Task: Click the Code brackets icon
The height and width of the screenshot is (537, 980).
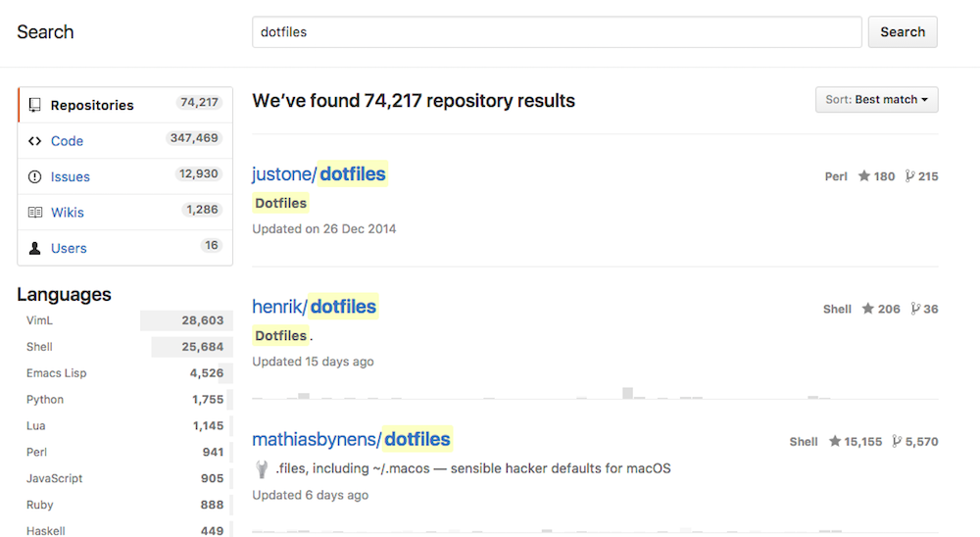Action: pyautogui.click(x=35, y=141)
